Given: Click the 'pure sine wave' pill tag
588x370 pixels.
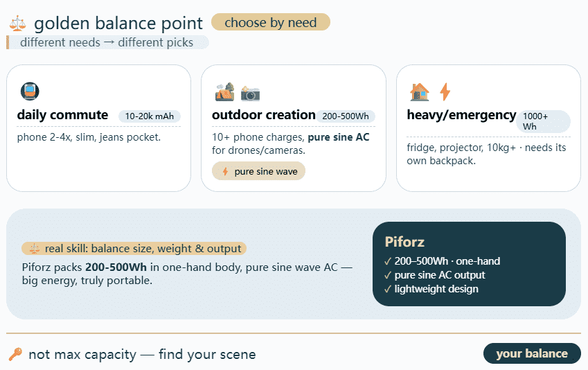Looking at the screenshot, I should [x=258, y=171].
